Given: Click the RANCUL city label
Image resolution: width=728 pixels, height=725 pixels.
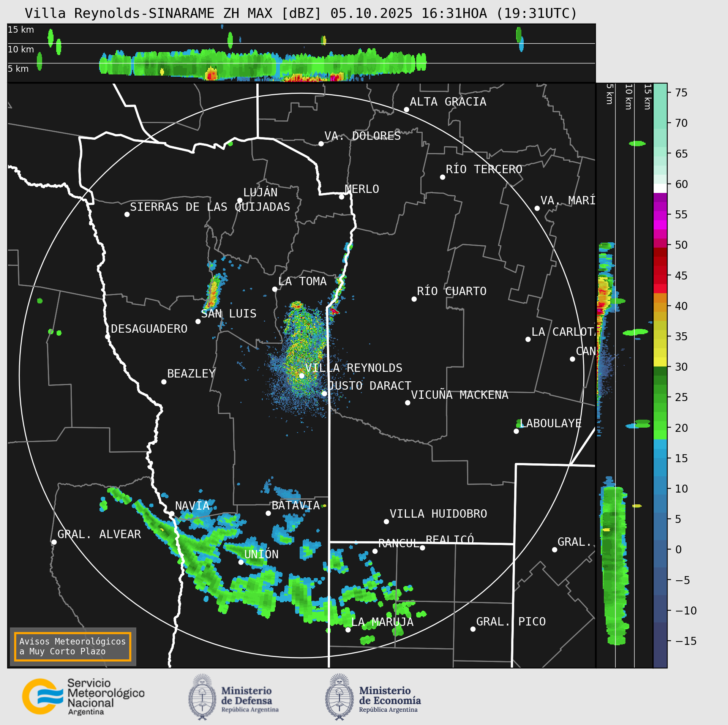Looking at the screenshot, I should [x=399, y=543].
